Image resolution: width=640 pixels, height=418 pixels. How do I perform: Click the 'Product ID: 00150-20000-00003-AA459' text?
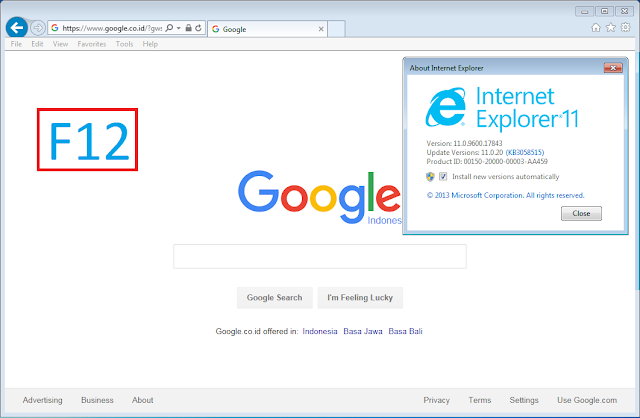tap(487, 161)
